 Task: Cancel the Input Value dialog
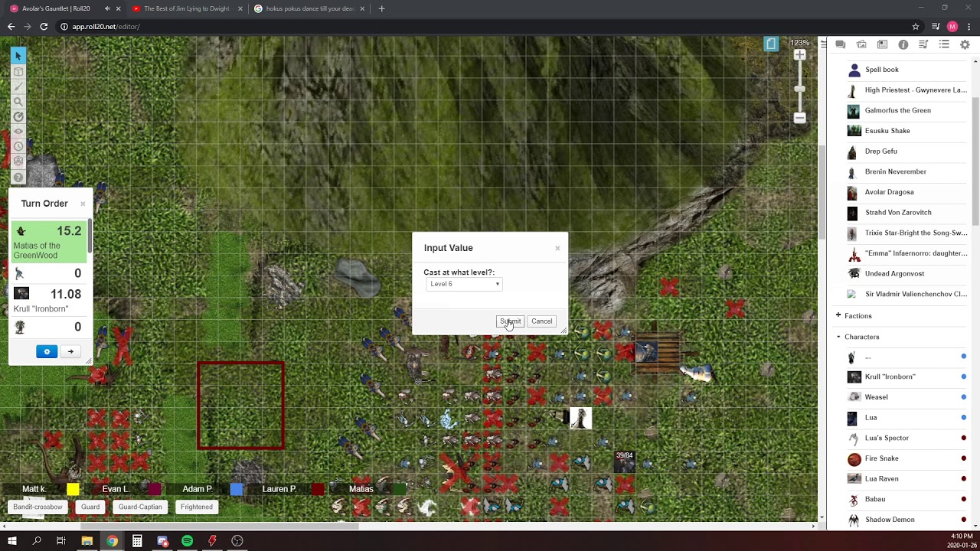coord(541,321)
